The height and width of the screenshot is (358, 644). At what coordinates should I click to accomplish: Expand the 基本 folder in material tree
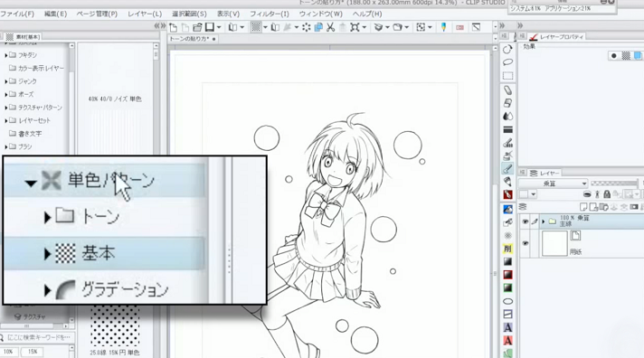coord(47,254)
